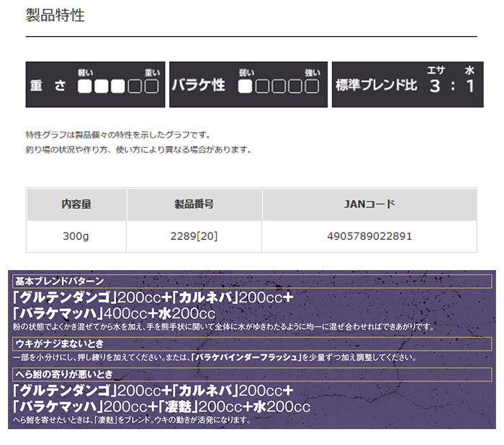This screenshot has width=504, height=445.
Task: Click the バラケ性 gauge panel
Action: point(248,84)
